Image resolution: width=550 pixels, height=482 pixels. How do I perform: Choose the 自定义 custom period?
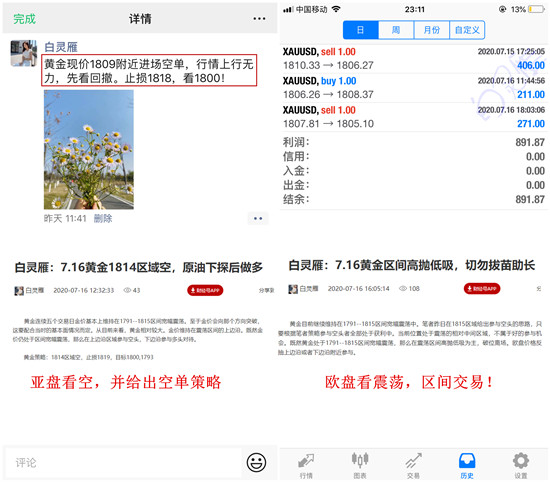pos(467,30)
